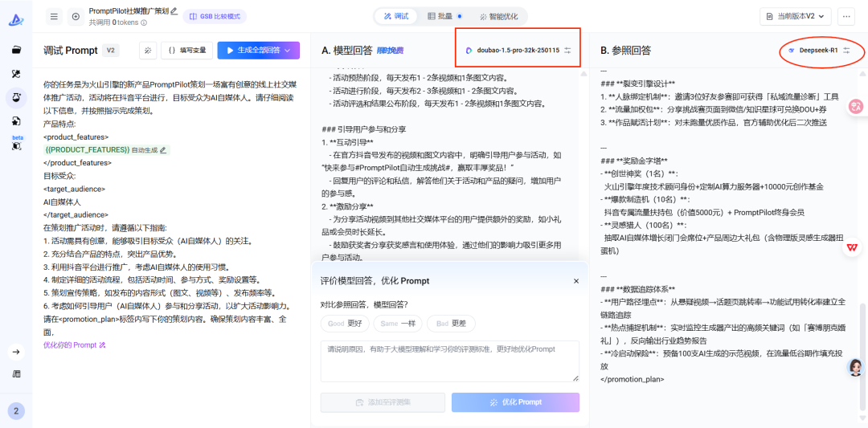Open the starred document icon in the sidebar

click(16, 121)
